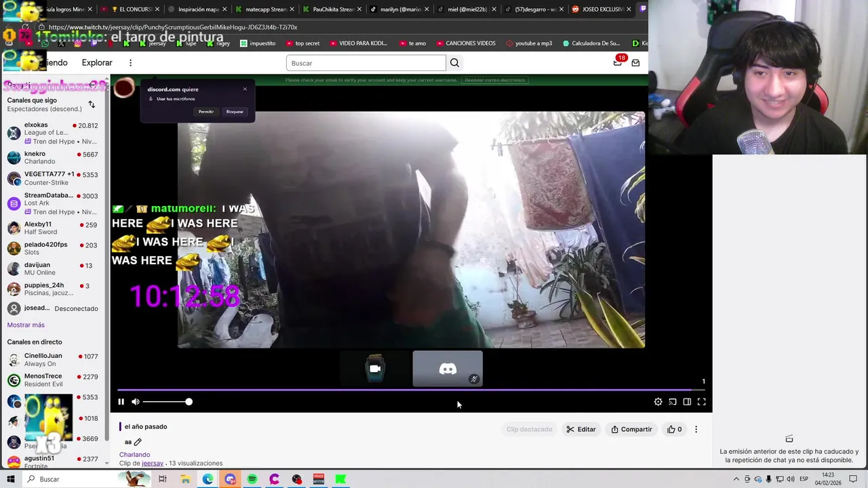
Task: Open davijuan channel in sidebar
Action: pyautogui.click(x=53, y=268)
